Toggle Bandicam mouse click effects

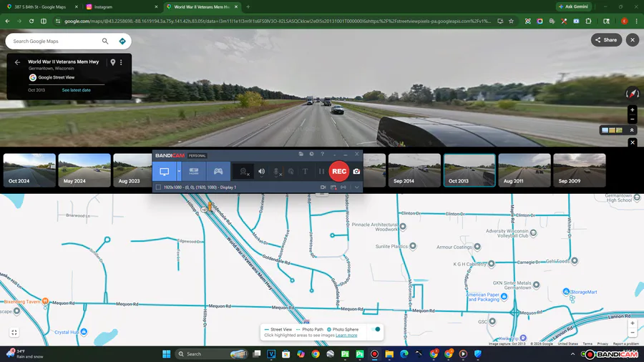coord(291,172)
